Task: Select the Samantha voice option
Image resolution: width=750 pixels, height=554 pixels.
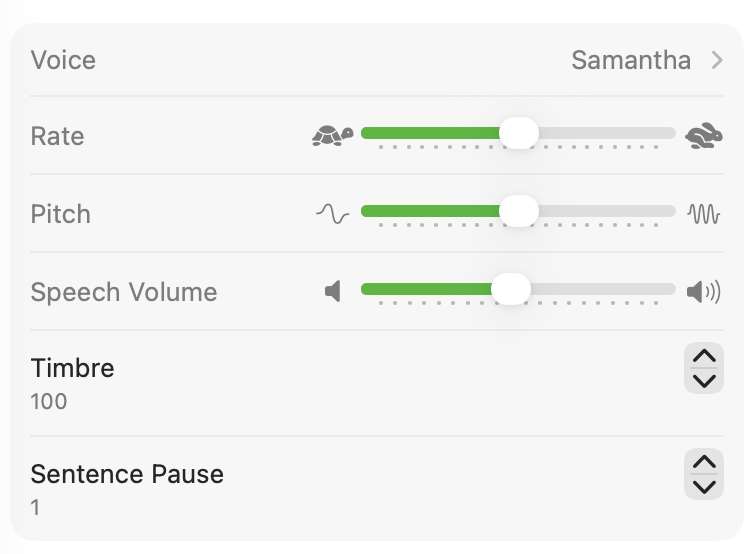Action: 630,60
